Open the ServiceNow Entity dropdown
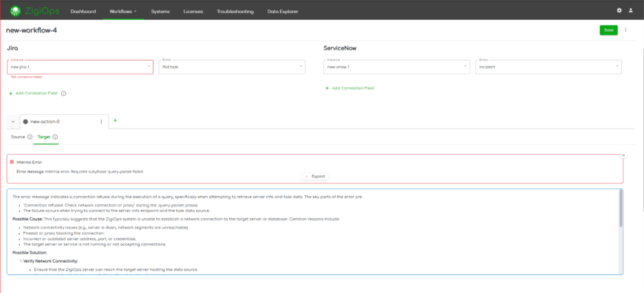This screenshot has height=293, width=644. [548, 67]
